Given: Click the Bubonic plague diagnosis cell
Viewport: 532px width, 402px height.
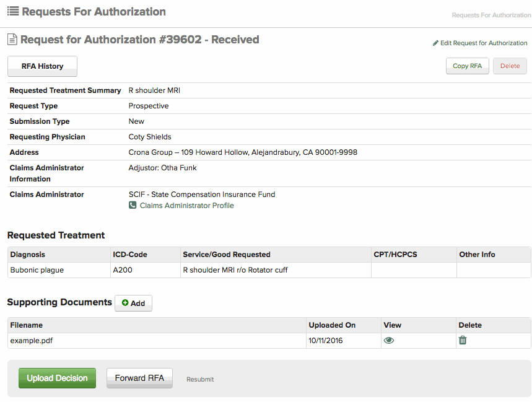Looking at the screenshot, I should [37, 270].
